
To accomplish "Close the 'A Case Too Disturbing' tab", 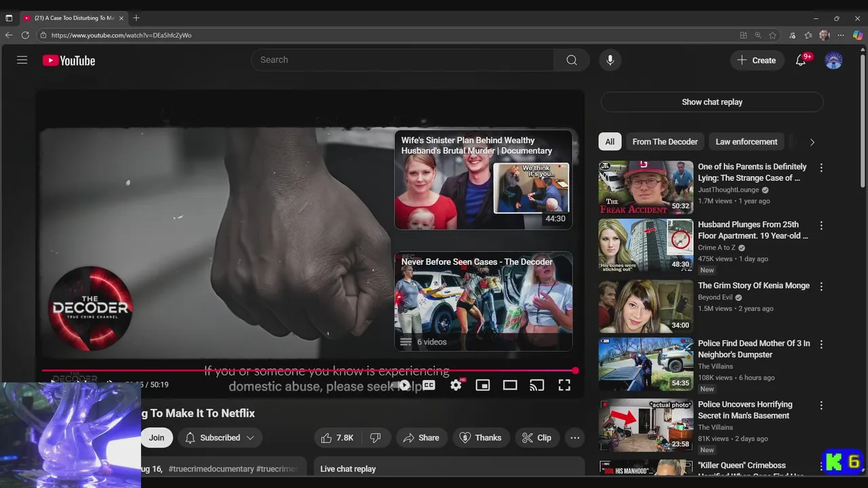I will point(121,18).
